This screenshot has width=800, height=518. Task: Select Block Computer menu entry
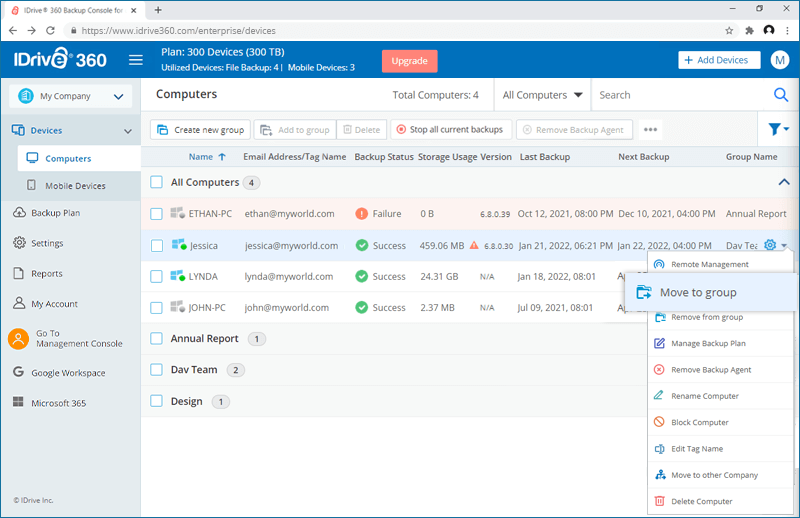(720, 423)
